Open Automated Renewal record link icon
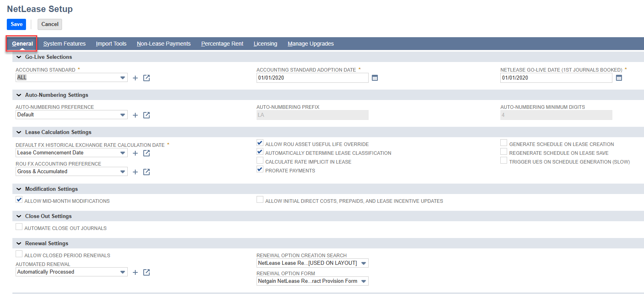Viewport: 644px width, 294px height. [x=146, y=272]
